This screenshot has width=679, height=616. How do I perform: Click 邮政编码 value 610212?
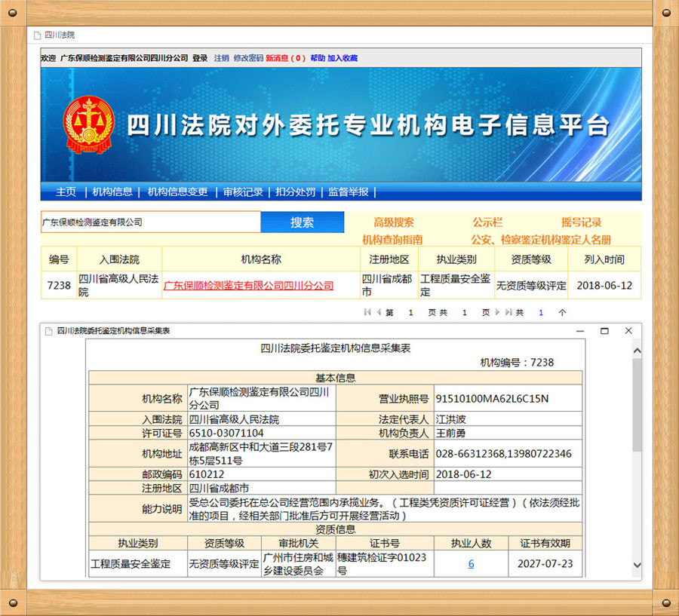(207, 474)
